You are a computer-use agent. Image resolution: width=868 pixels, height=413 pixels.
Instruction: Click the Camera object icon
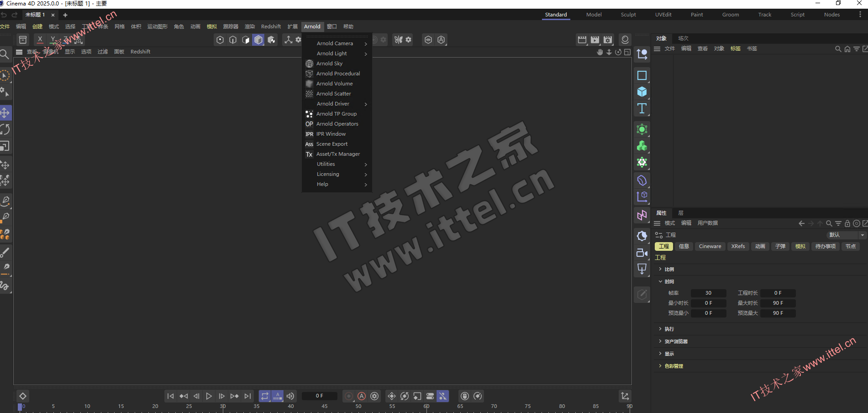click(x=642, y=253)
